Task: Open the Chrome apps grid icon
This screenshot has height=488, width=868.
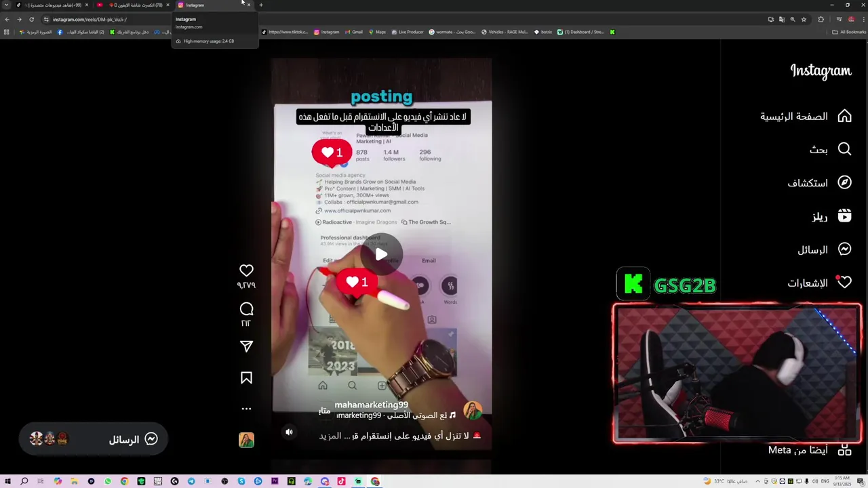Action: [x=7, y=32]
